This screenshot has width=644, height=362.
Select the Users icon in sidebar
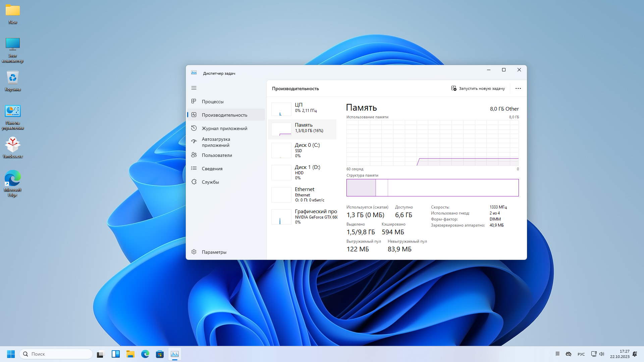194,155
